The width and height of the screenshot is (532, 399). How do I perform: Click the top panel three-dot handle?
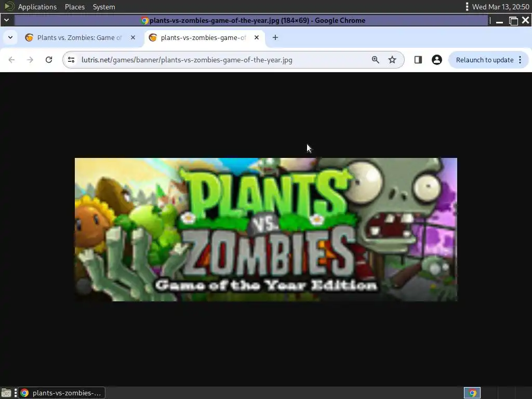pos(467,7)
